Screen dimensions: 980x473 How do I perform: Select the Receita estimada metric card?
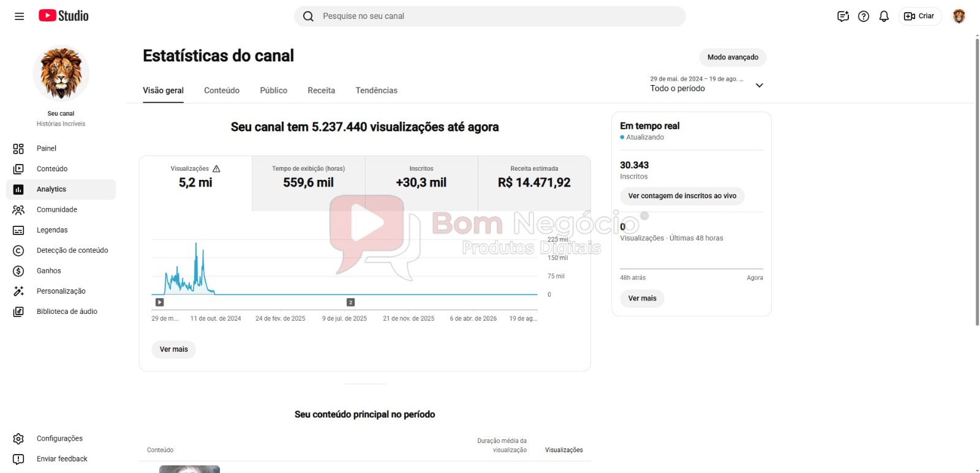pyautogui.click(x=534, y=183)
